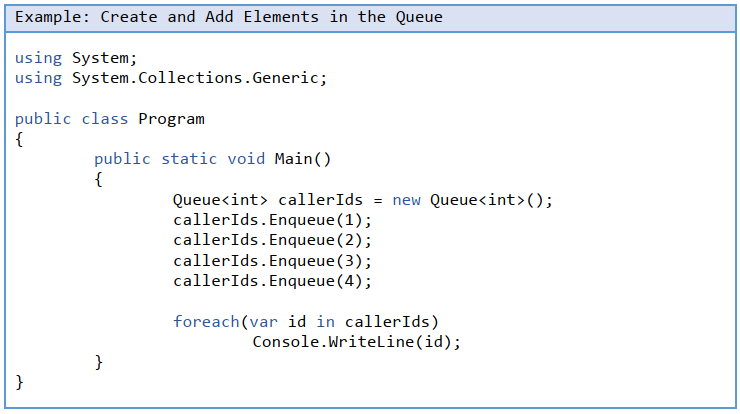Click the callerIds.Enqueue(4) statement
Viewport: 740px width, 414px height.
[x=272, y=281]
